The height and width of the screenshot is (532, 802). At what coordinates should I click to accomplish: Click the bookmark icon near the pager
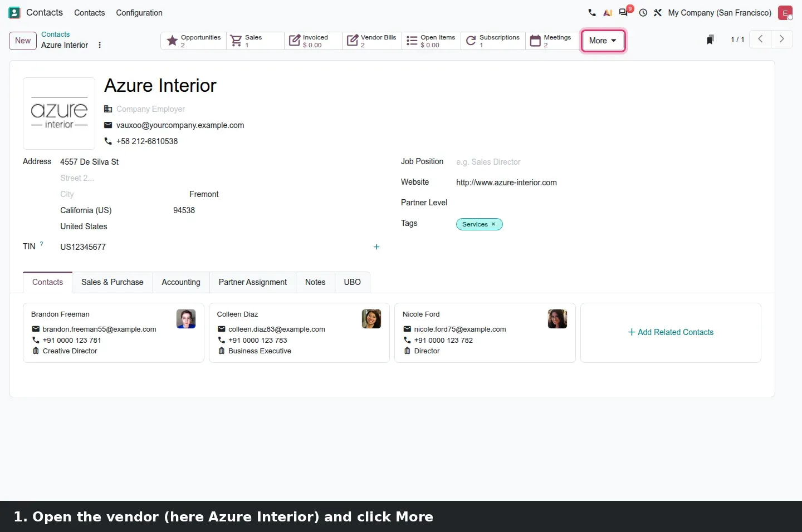click(710, 40)
